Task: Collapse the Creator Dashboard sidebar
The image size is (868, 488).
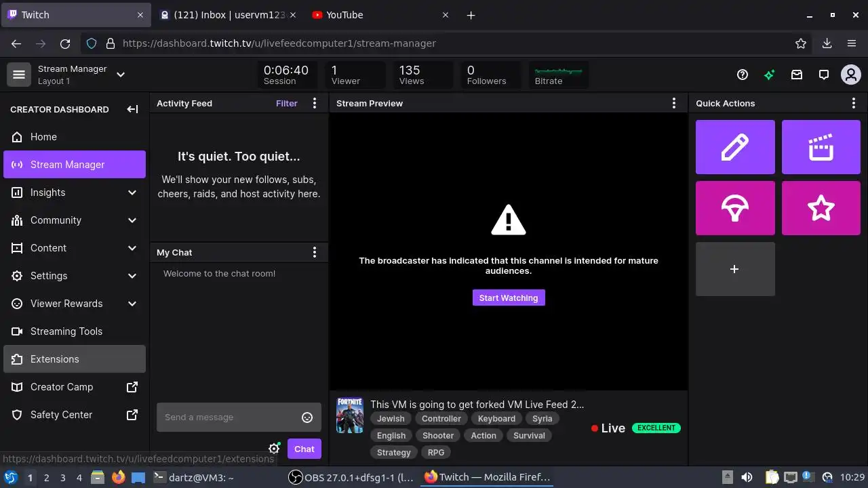Action: (x=133, y=109)
